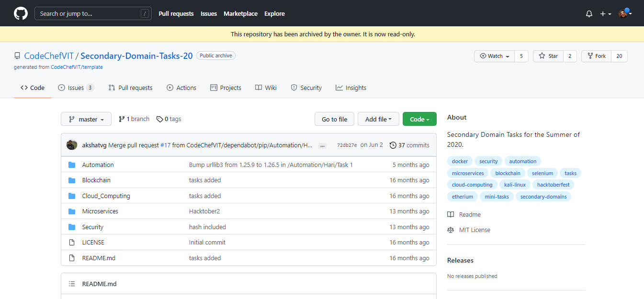644x299 pixels.
Task: Click the LICENSE file icon
Action: click(72, 243)
